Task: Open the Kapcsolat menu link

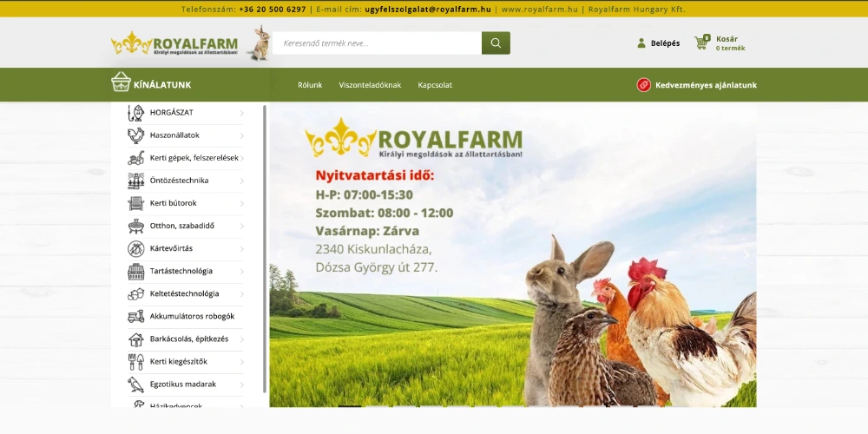Action: coord(435,85)
